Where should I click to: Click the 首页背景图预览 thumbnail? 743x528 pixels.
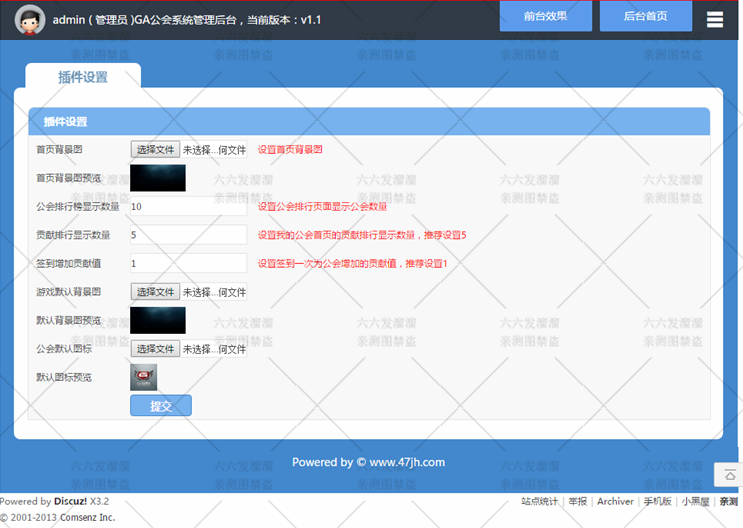pyautogui.click(x=158, y=178)
